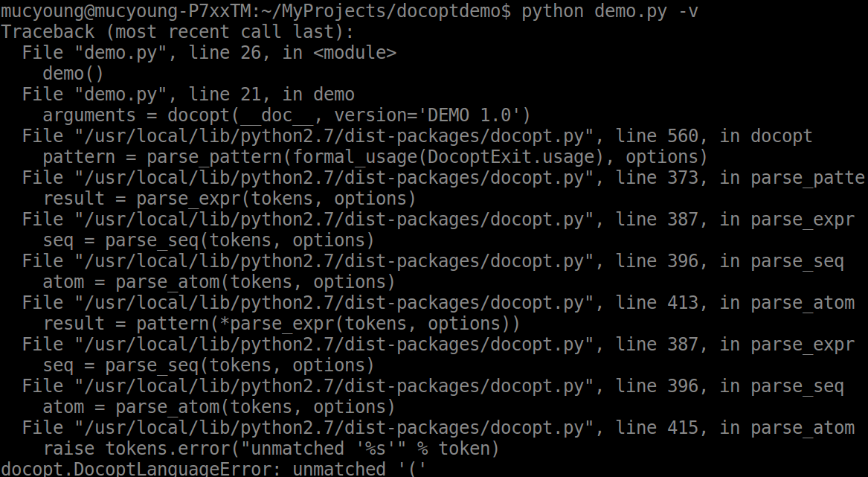Screen dimensions: 868x477
Task: Click 'line 413' in the traceback
Action: pyautogui.click(x=662, y=303)
